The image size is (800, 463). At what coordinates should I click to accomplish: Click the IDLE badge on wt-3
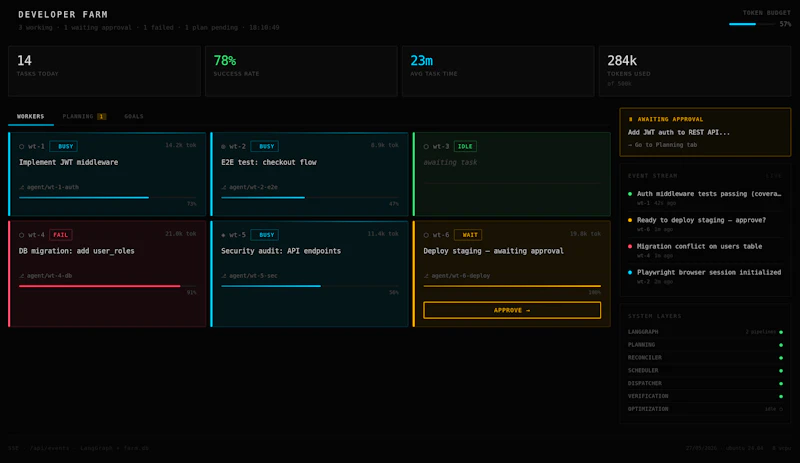465,147
